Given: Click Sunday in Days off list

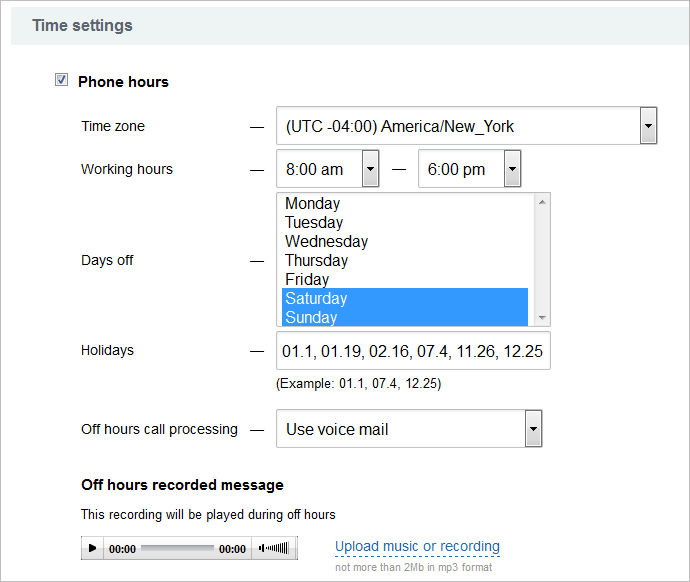Looking at the screenshot, I should pos(311,317).
